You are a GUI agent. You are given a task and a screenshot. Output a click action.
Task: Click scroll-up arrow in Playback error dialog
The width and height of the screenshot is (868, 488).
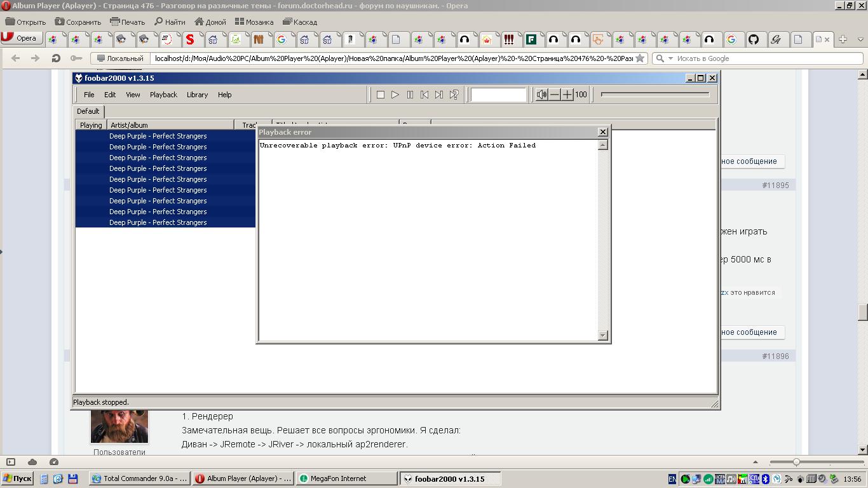point(603,145)
